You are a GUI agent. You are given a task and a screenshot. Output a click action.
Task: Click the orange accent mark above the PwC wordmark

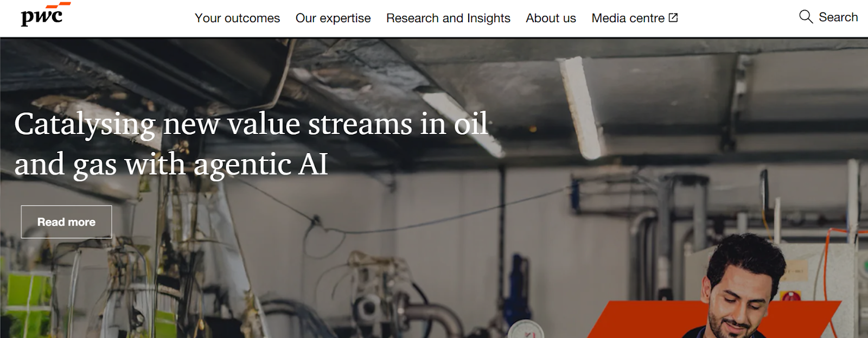coord(59,5)
